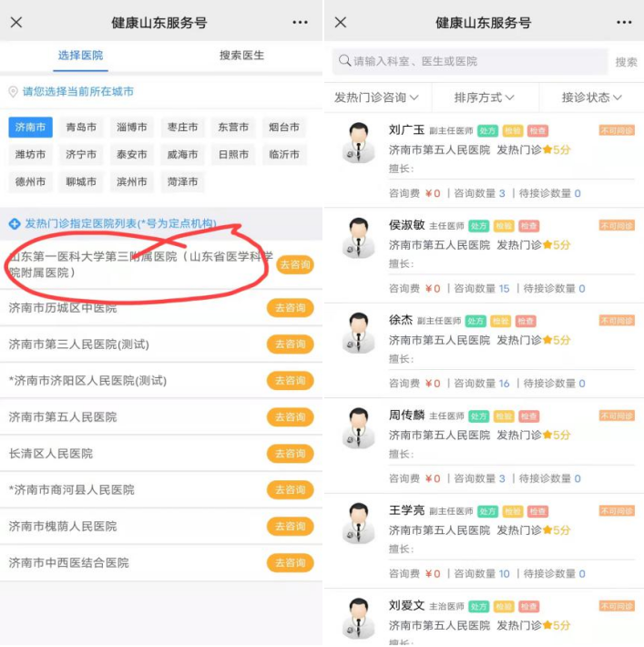This screenshot has width=644, height=647.
Task: Tap 徐杰's doctor avatar
Action: 359,333
